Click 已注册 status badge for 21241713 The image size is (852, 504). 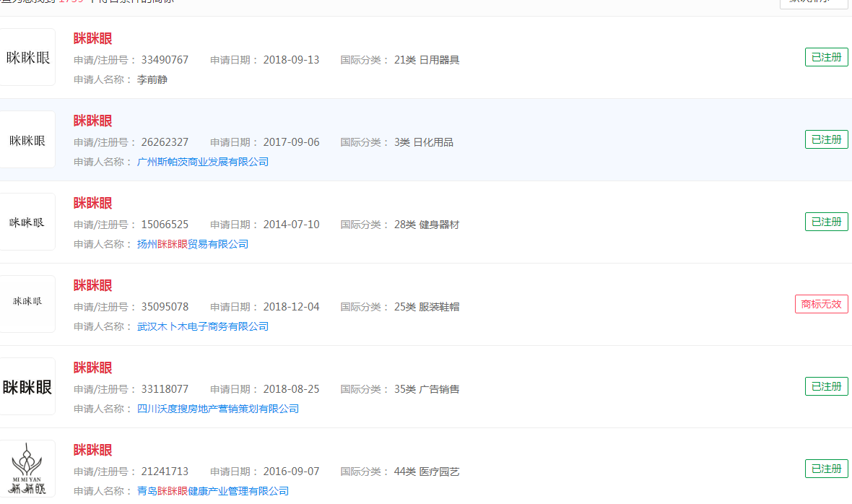(x=827, y=469)
